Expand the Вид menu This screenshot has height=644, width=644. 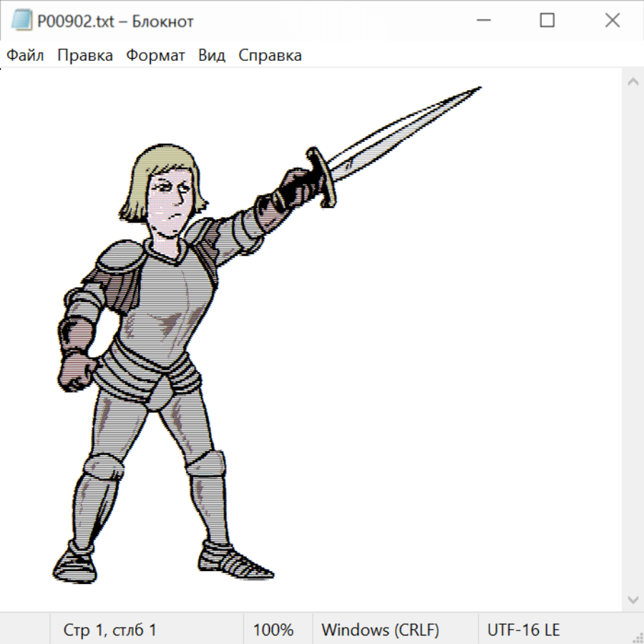pyautogui.click(x=212, y=56)
